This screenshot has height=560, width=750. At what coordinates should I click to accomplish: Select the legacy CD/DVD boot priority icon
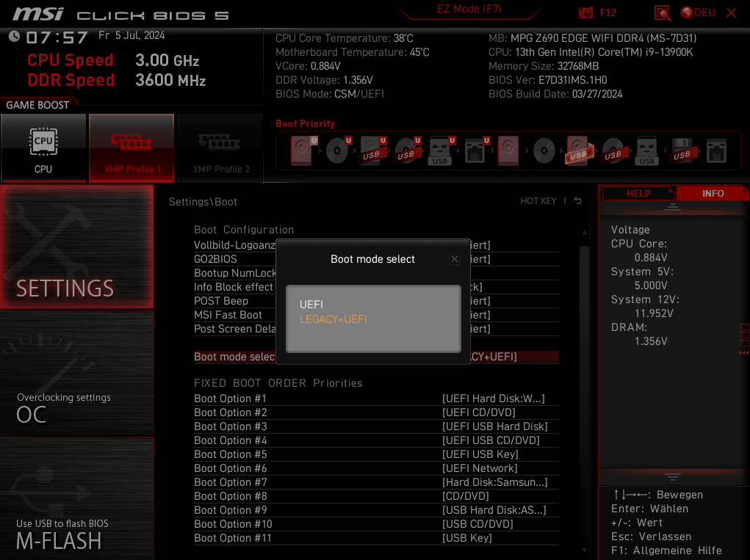[x=544, y=151]
